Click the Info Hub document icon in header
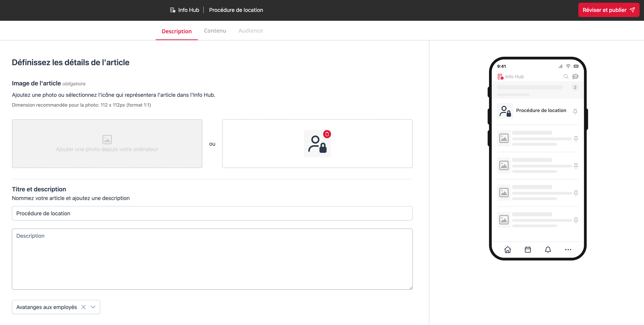The image size is (644, 325). [x=172, y=10]
